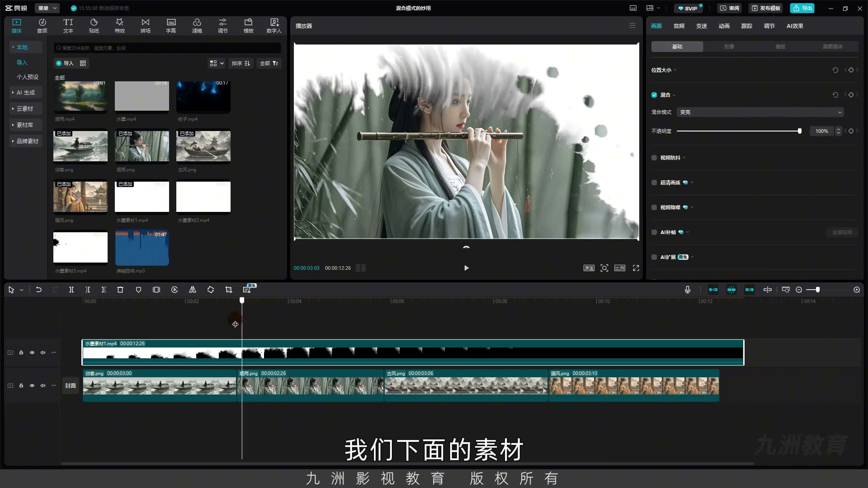Open the 调节 adjustment panel in top toolbar

(222, 26)
